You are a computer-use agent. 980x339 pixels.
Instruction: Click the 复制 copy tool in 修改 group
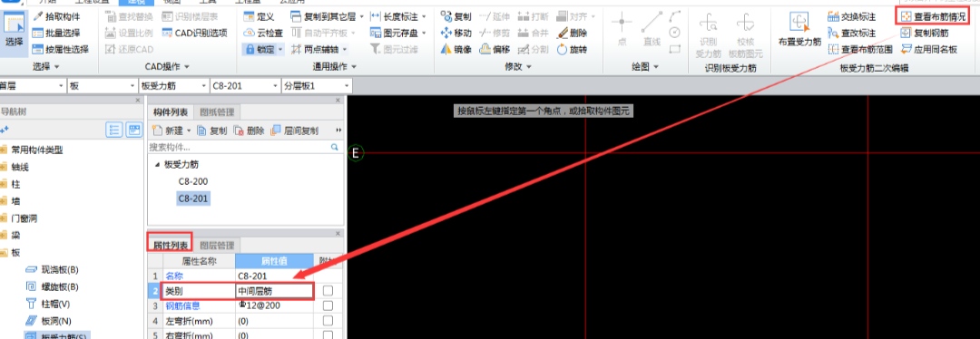(x=456, y=16)
